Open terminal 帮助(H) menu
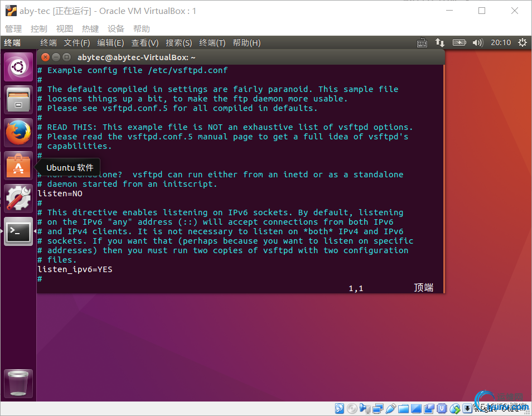532x416 pixels. pos(246,43)
